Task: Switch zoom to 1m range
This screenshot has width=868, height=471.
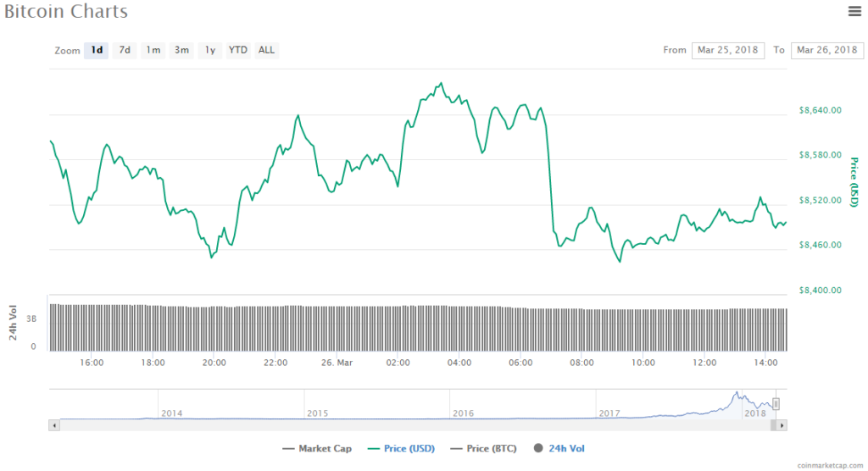Action: pos(153,50)
